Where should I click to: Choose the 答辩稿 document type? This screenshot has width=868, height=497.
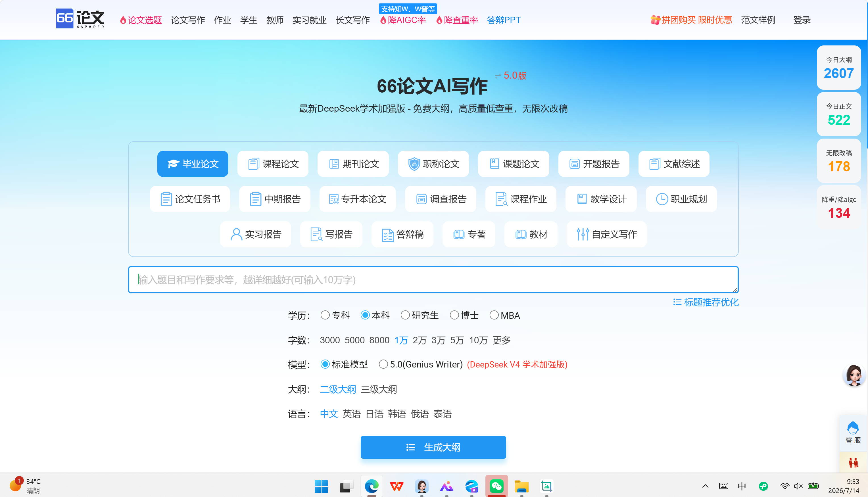point(402,234)
